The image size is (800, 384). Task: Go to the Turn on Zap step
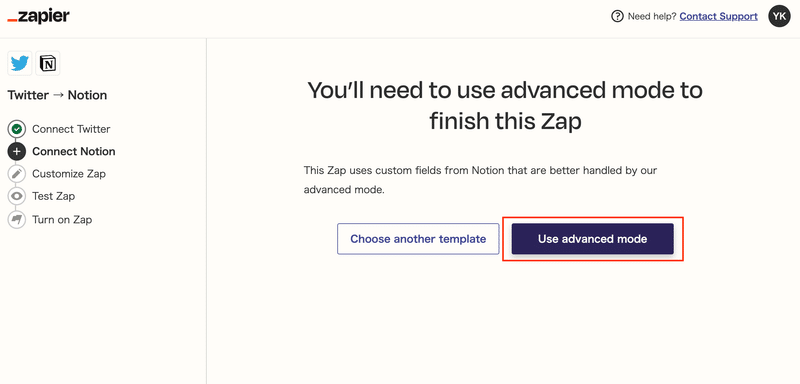point(62,220)
